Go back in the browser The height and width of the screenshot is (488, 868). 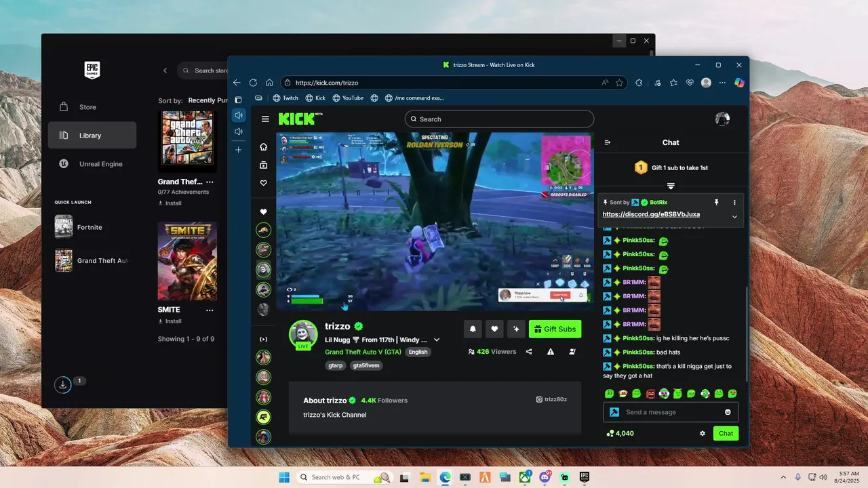pos(237,83)
